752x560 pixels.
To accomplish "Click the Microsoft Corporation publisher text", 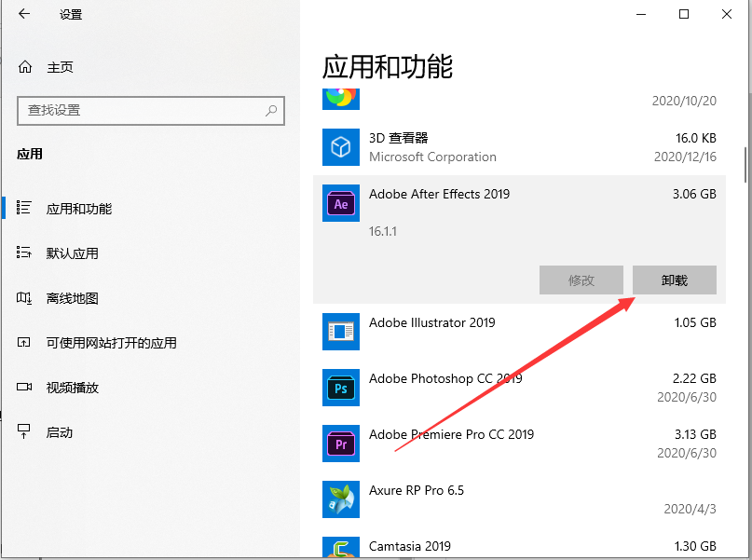I will (432, 157).
